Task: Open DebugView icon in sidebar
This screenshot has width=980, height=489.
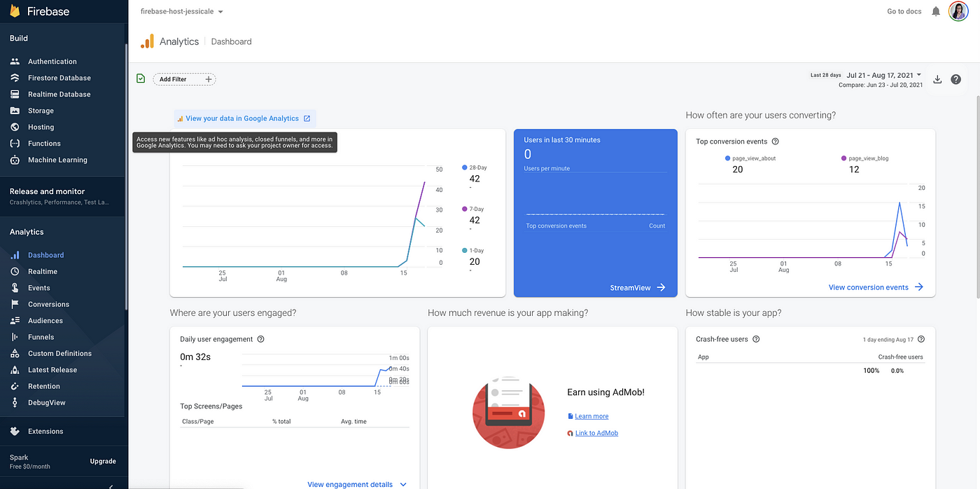Action: (15, 403)
